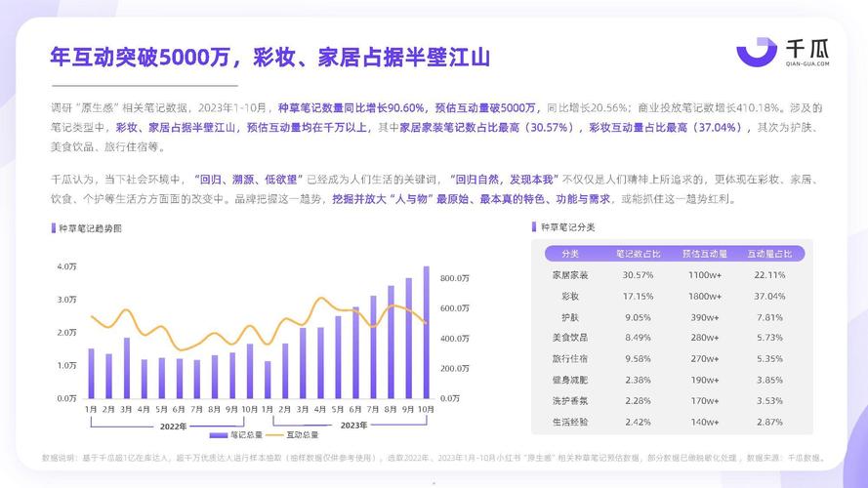Click the 2023年 label under the chart
Viewport: 868px width, 488px height.
tap(353, 426)
